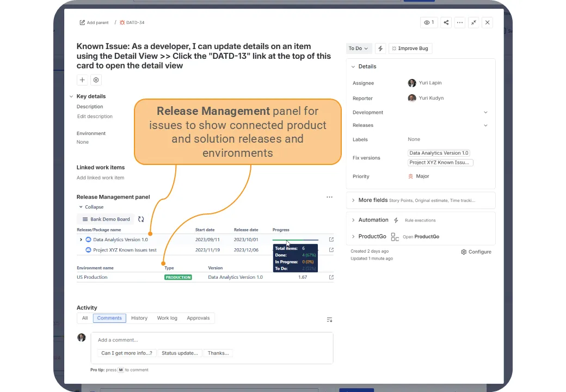Expand the Data Analytics Version 1.0 row
Image resolution: width=566 pixels, height=392 pixels.
point(81,240)
